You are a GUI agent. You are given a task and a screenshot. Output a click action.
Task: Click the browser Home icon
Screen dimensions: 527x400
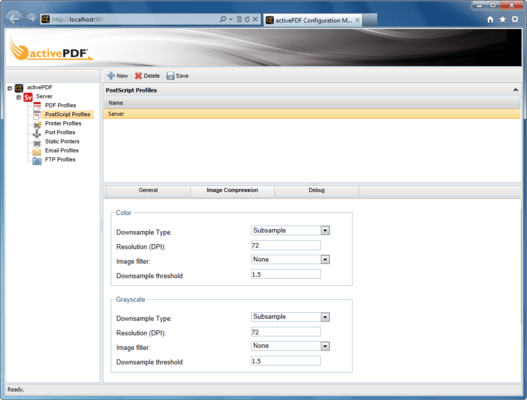(490, 19)
